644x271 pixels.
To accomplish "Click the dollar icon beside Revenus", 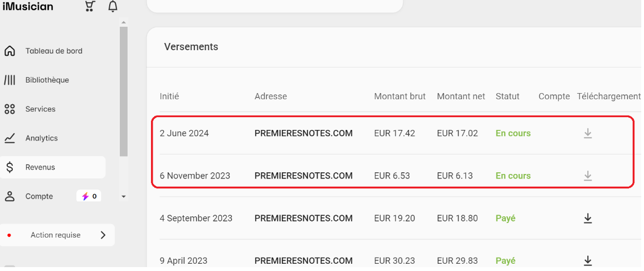I will coord(9,167).
